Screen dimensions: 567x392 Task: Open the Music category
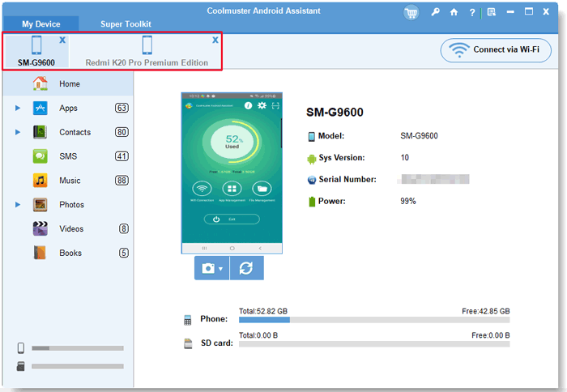coord(68,181)
